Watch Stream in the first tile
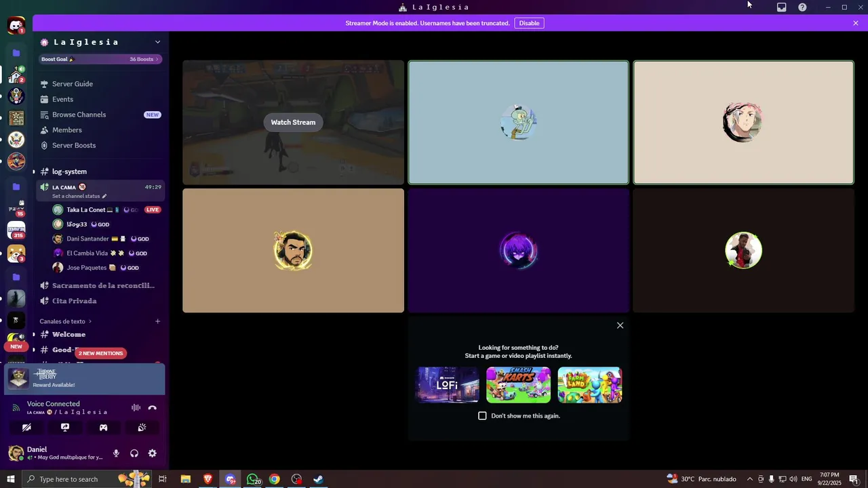 (x=293, y=123)
